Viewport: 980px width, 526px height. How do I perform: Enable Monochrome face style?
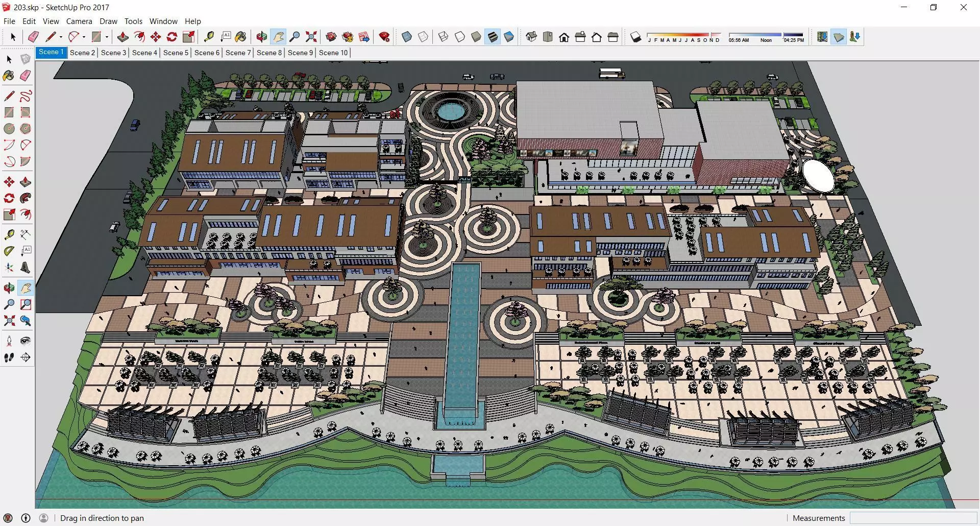509,37
